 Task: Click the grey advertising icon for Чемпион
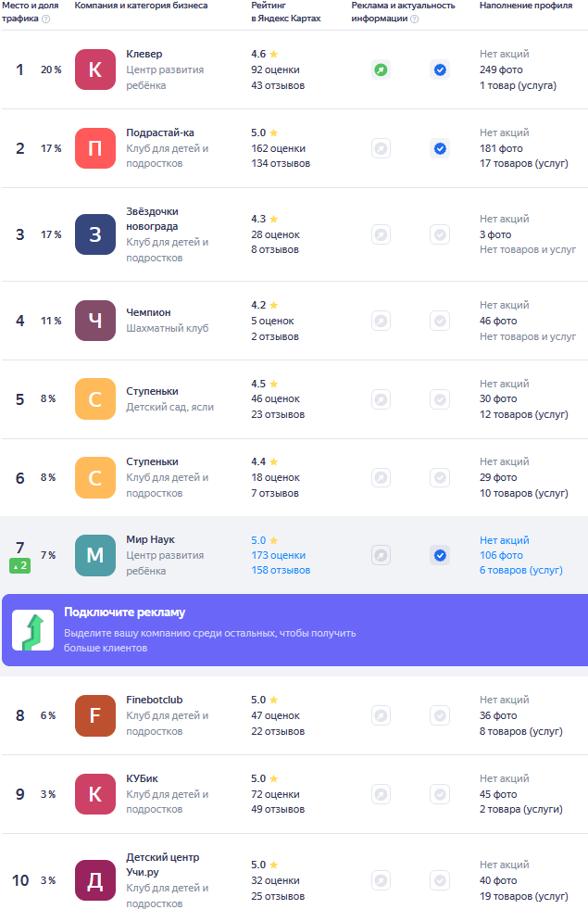point(381,321)
